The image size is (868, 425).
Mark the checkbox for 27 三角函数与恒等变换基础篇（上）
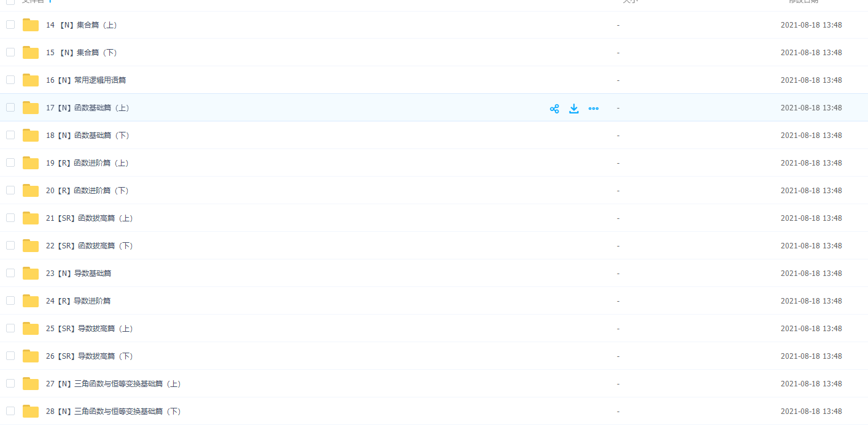[10, 383]
